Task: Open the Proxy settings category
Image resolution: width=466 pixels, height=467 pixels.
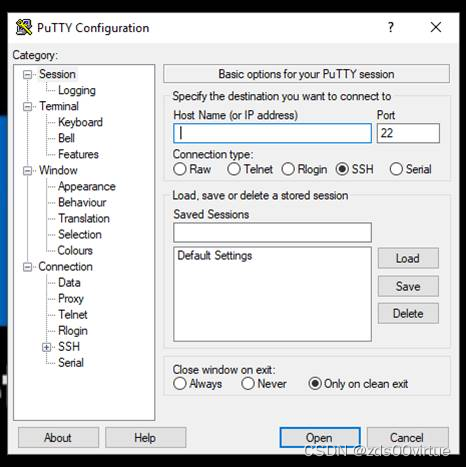Action: (71, 299)
